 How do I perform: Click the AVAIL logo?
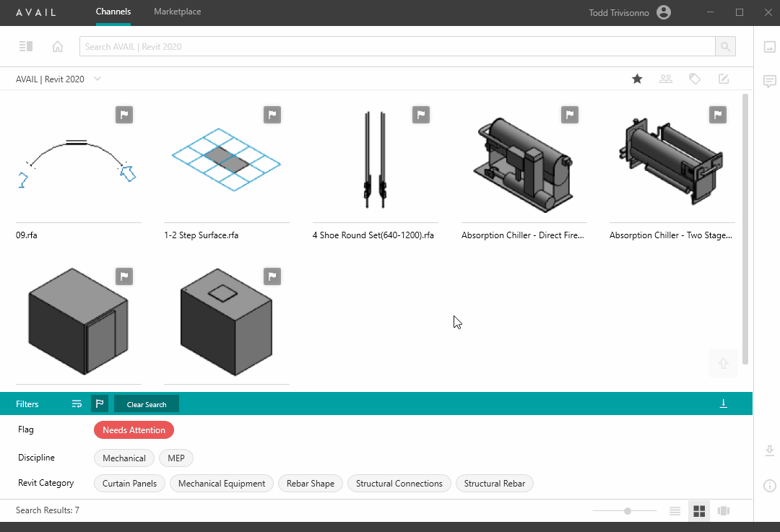click(36, 12)
